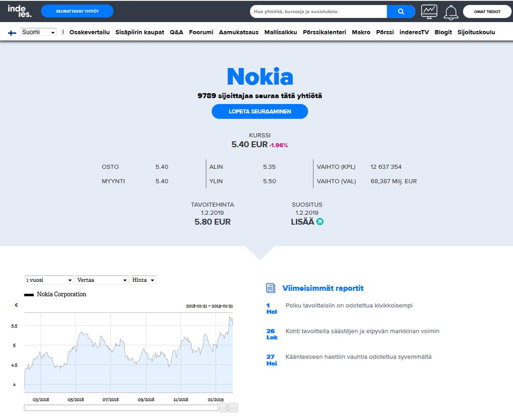Open the Q&A menu item

click(176, 32)
